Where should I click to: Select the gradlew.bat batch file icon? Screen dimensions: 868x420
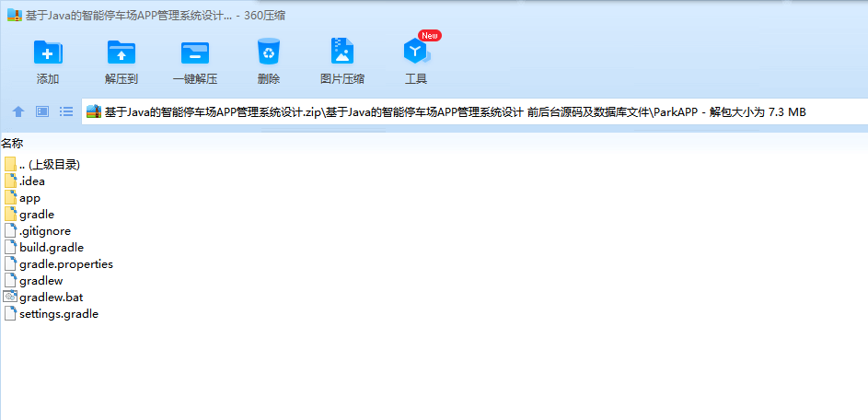coord(10,297)
